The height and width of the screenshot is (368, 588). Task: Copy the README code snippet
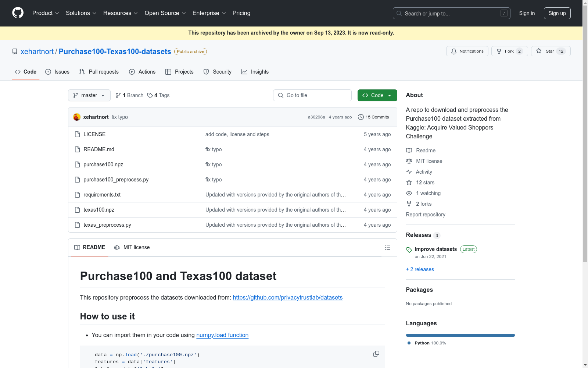pos(376,354)
